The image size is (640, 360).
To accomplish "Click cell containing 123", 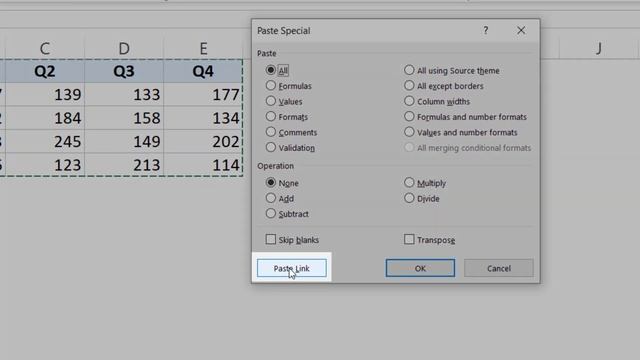I will click(45, 165).
